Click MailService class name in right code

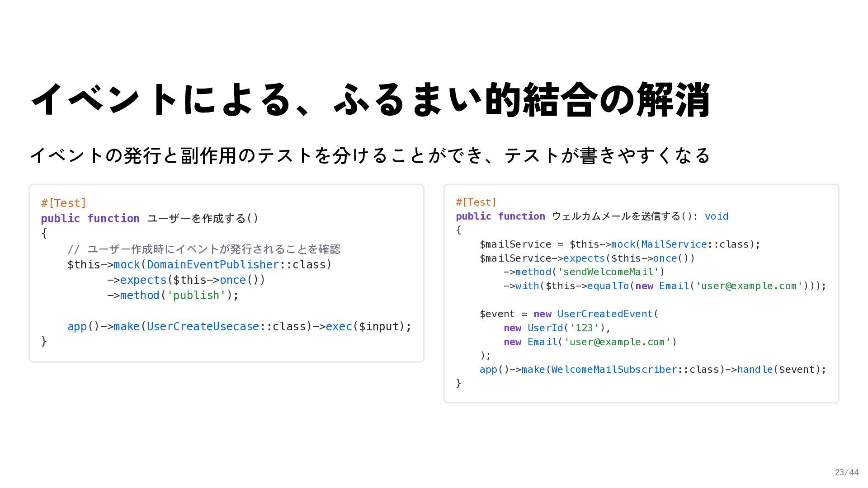(x=674, y=244)
